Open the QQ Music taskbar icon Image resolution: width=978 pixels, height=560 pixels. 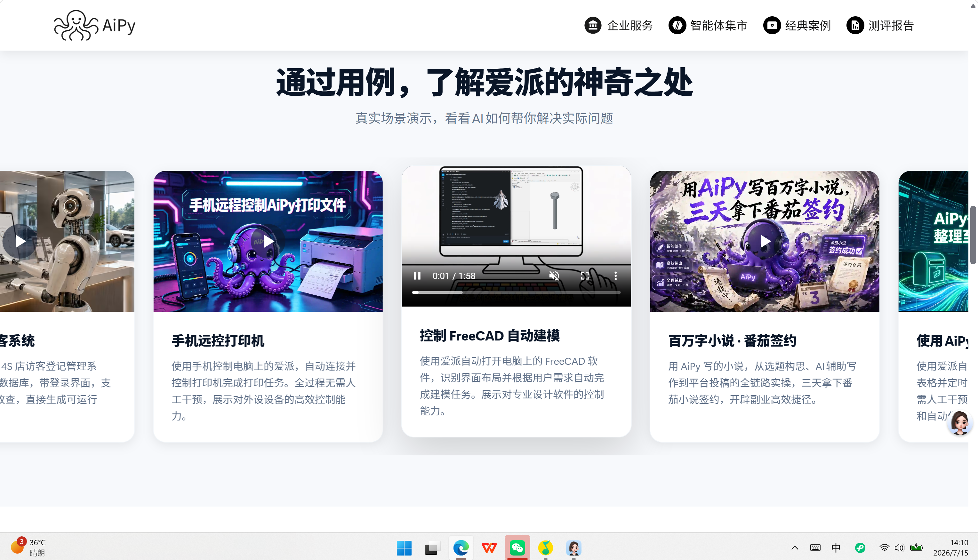click(x=545, y=548)
